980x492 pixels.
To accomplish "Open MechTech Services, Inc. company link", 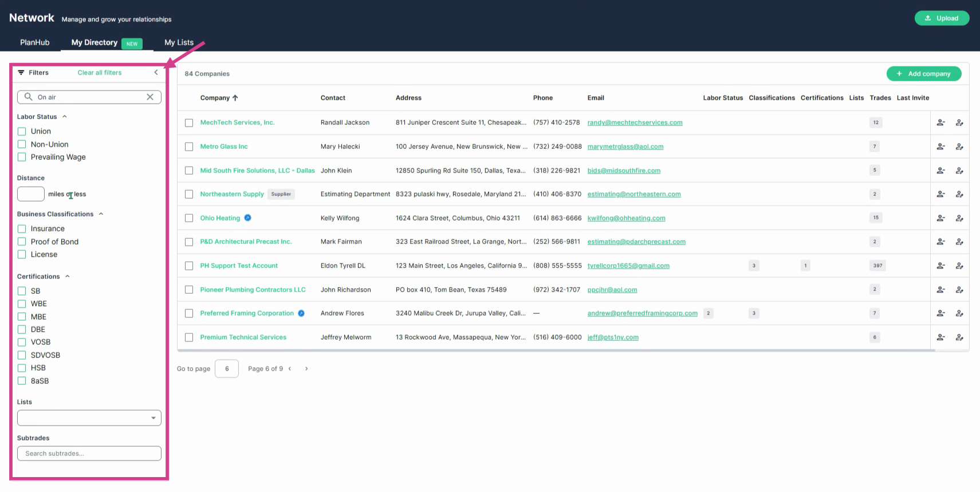I will [237, 123].
